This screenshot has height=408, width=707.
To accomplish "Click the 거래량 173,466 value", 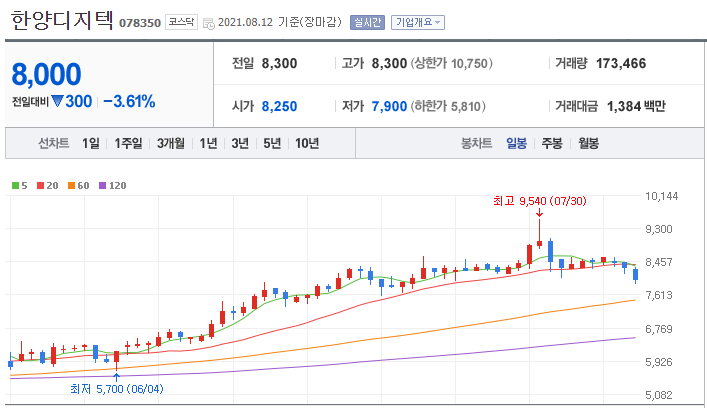I will point(621,64).
